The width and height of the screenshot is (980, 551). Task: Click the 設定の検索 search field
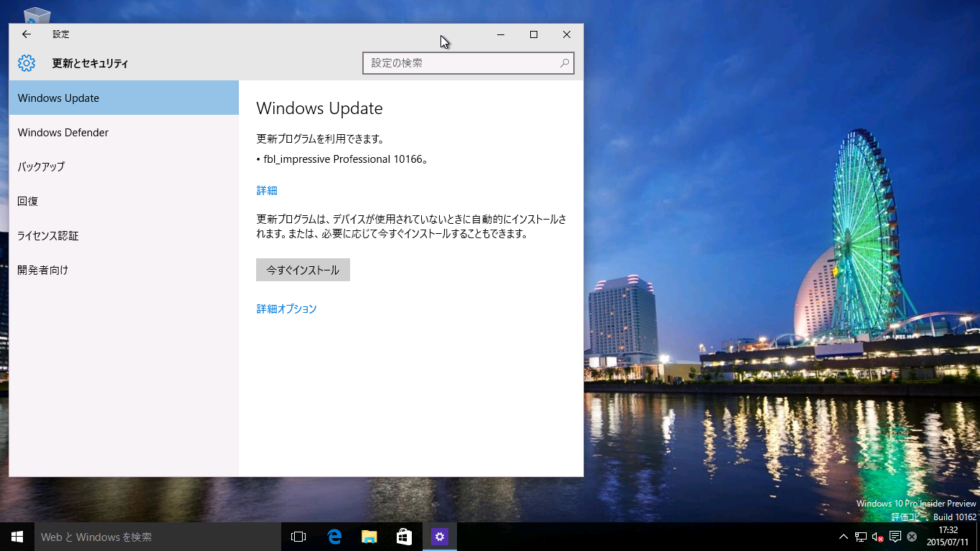tap(468, 63)
